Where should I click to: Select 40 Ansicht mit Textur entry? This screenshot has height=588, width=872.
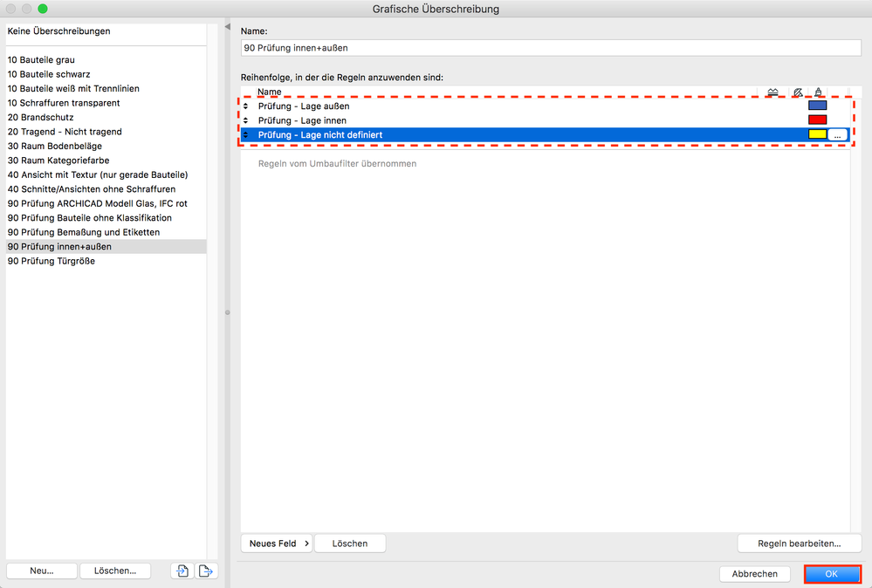[106, 175]
